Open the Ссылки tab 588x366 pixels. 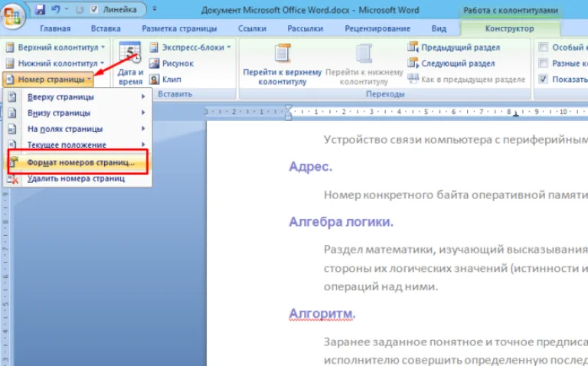(252, 28)
